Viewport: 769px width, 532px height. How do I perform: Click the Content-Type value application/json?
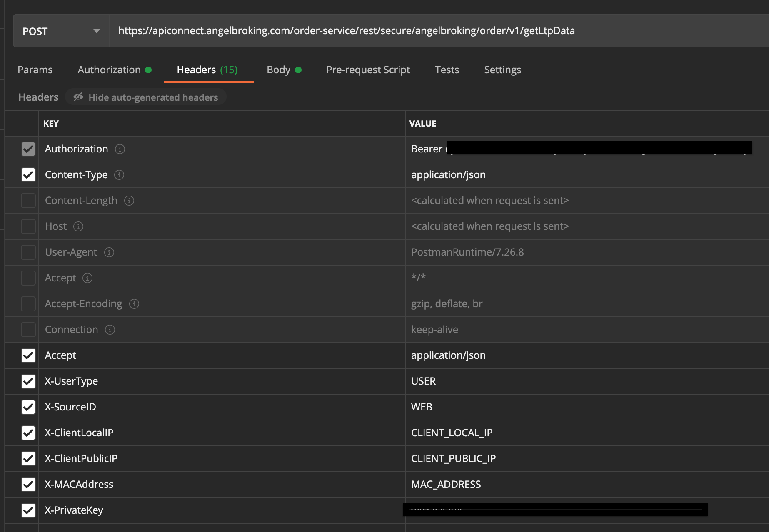tap(448, 175)
